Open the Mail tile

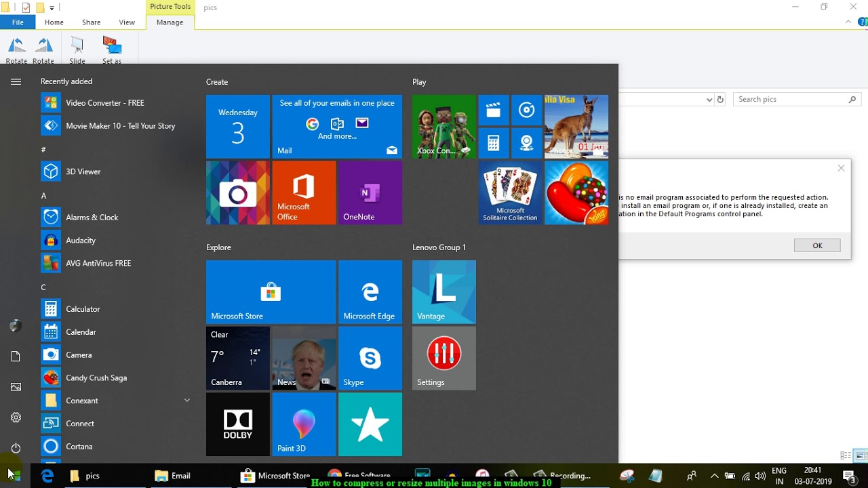click(x=337, y=127)
